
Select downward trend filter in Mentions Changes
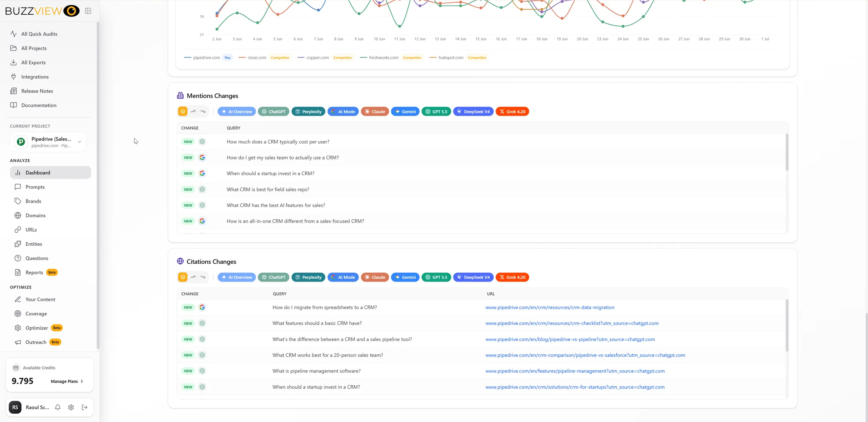[203, 111]
